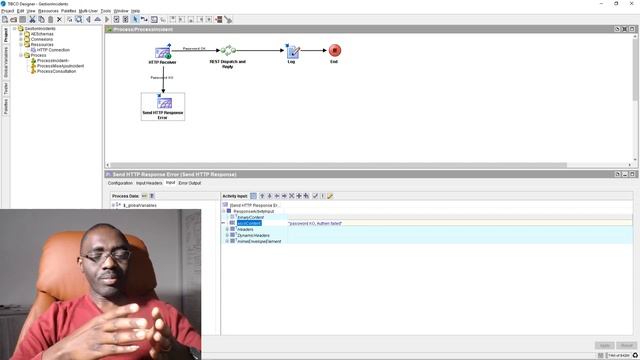Expand the AESchemas folder
The height and width of the screenshot is (360, 640).
pos(21,34)
